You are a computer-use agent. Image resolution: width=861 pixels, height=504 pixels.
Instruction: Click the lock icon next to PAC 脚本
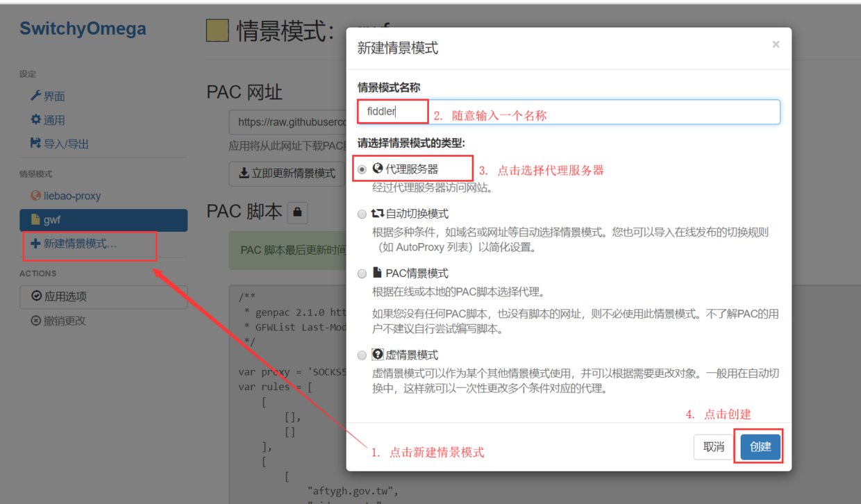(297, 212)
